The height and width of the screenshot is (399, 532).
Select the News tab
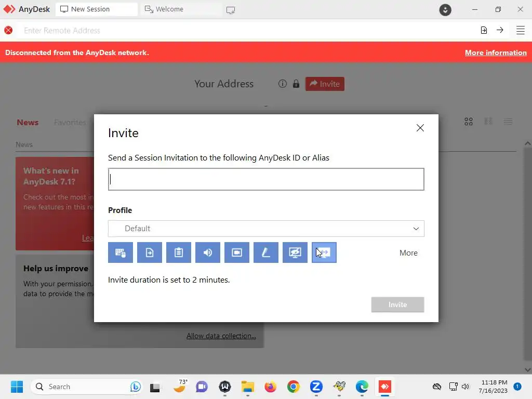tap(28, 122)
